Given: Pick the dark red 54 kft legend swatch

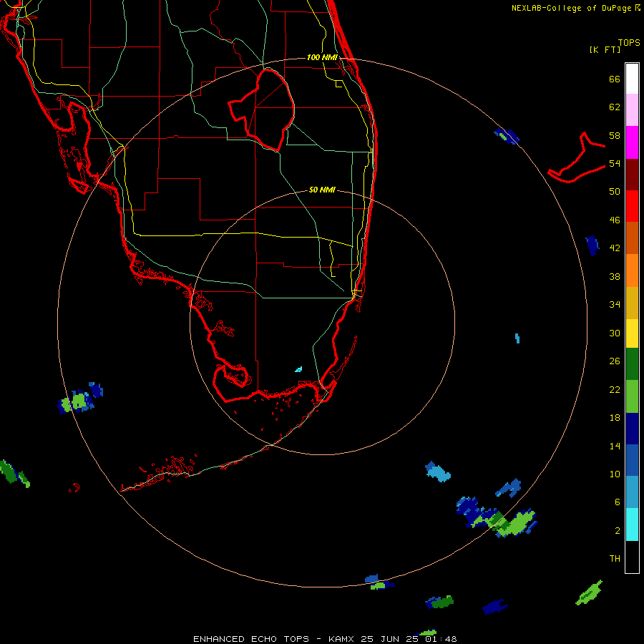Looking at the screenshot, I should 632,174.
